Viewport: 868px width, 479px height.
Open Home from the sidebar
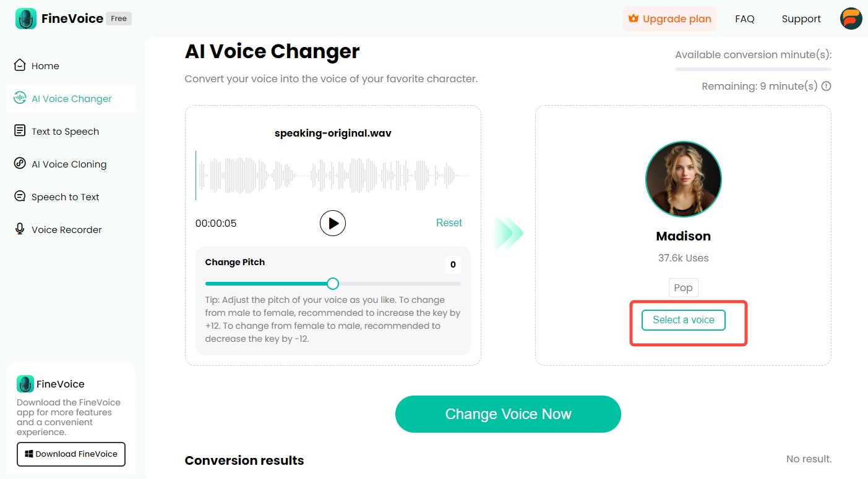(x=45, y=66)
